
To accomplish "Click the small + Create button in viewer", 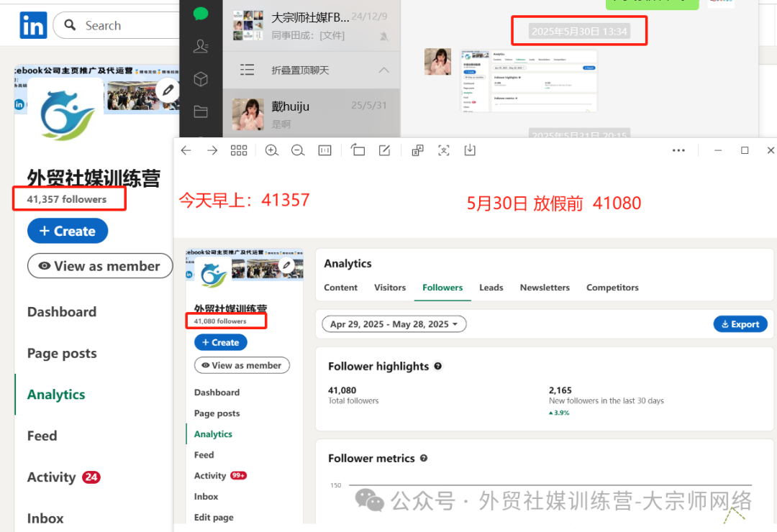I will pyautogui.click(x=221, y=342).
